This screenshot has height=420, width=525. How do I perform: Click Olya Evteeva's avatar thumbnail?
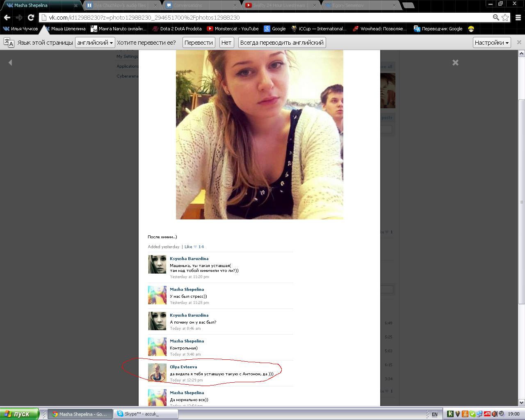157,373
